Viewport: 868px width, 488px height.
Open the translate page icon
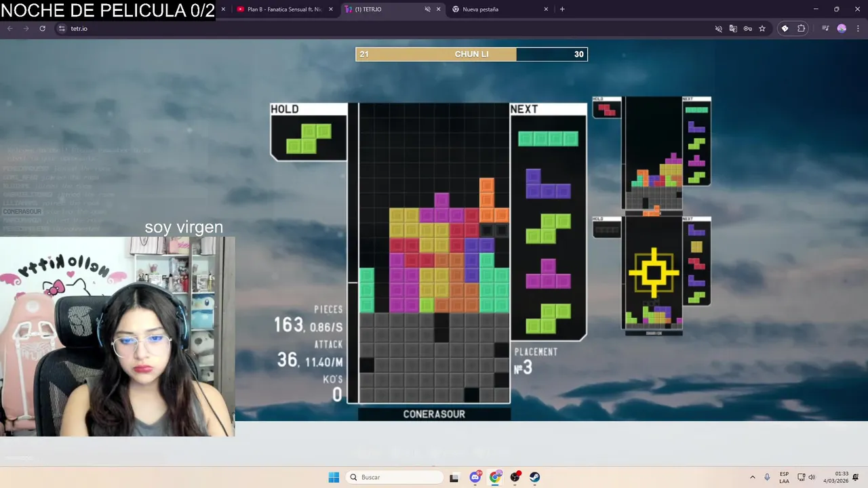733,28
